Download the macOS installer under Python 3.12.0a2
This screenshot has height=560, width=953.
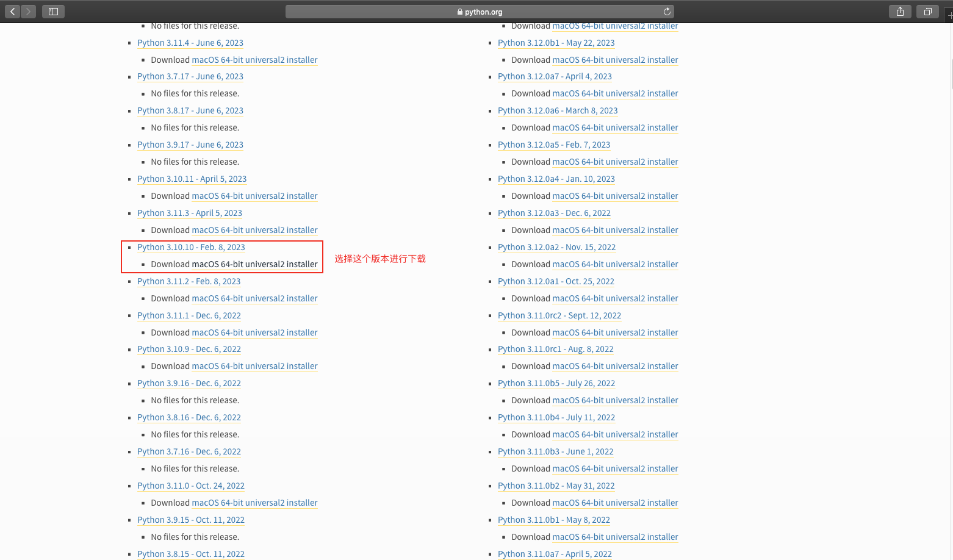[x=615, y=264]
